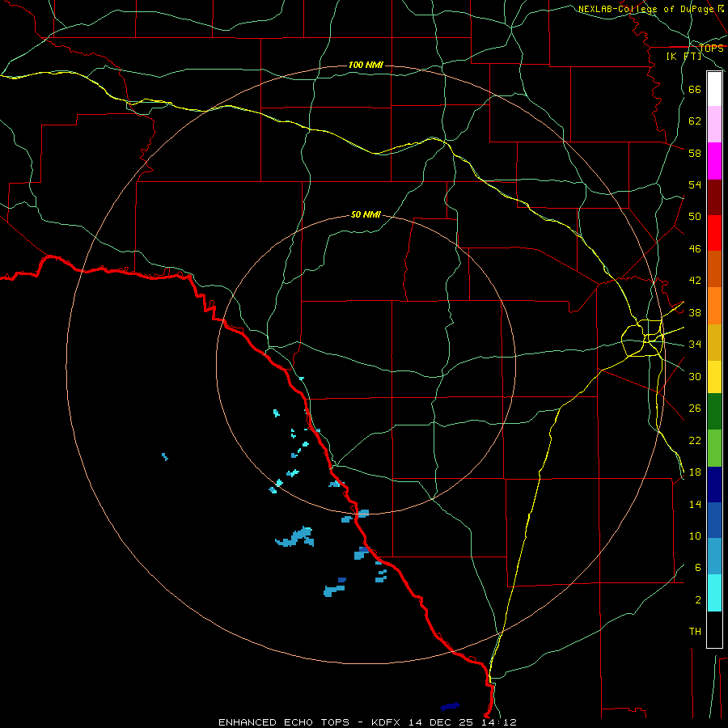The width and height of the screenshot is (728, 728).
Task: Click the 62 value on the scale
Action: tap(695, 121)
